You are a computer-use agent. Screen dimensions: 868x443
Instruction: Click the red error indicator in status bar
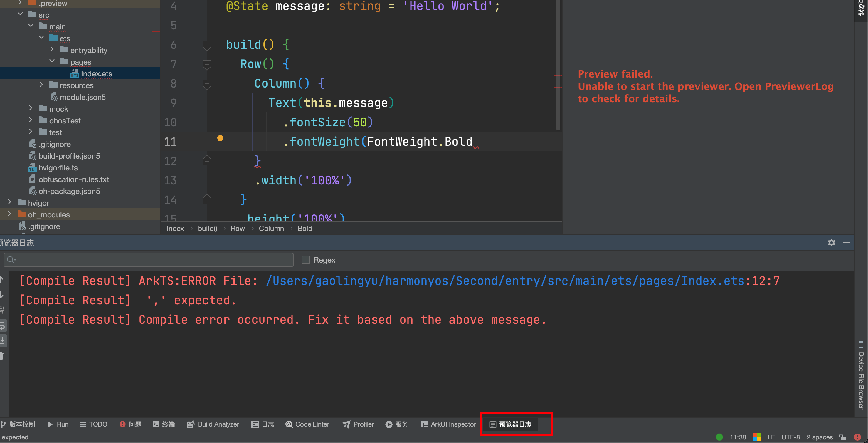pyautogui.click(x=857, y=437)
